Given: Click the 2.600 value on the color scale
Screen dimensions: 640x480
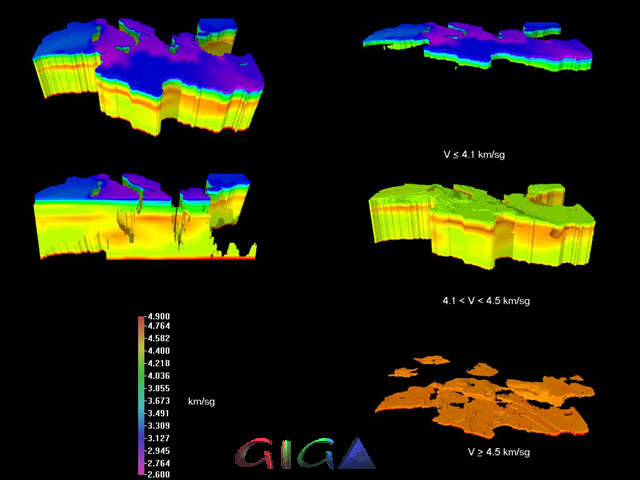Looking at the screenshot, I should click(x=158, y=474).
